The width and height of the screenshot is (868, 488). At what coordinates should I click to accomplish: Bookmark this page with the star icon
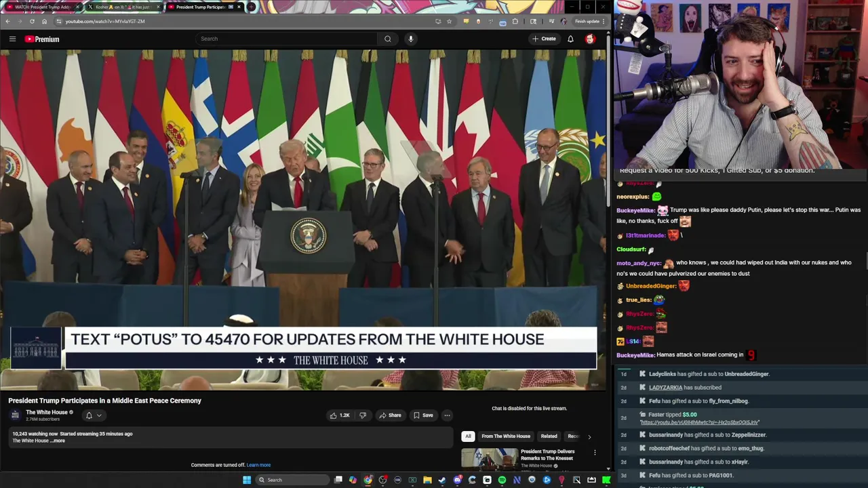[449, 21]
